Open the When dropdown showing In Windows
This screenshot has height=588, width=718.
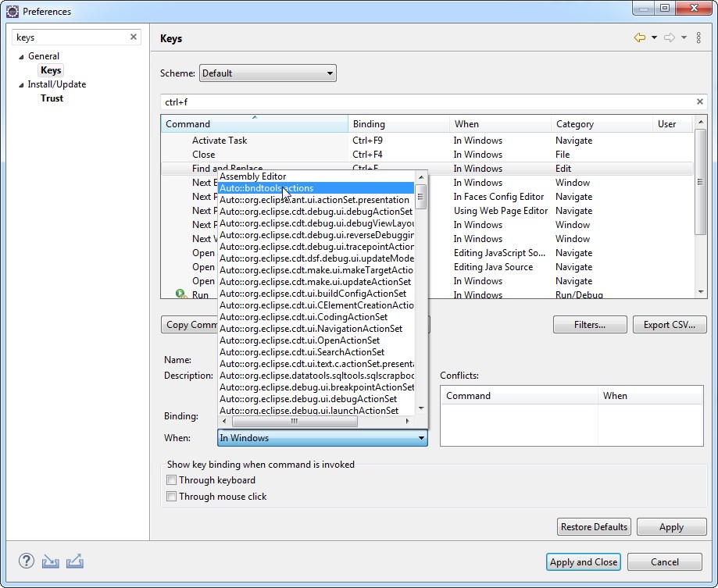[420, 438]
